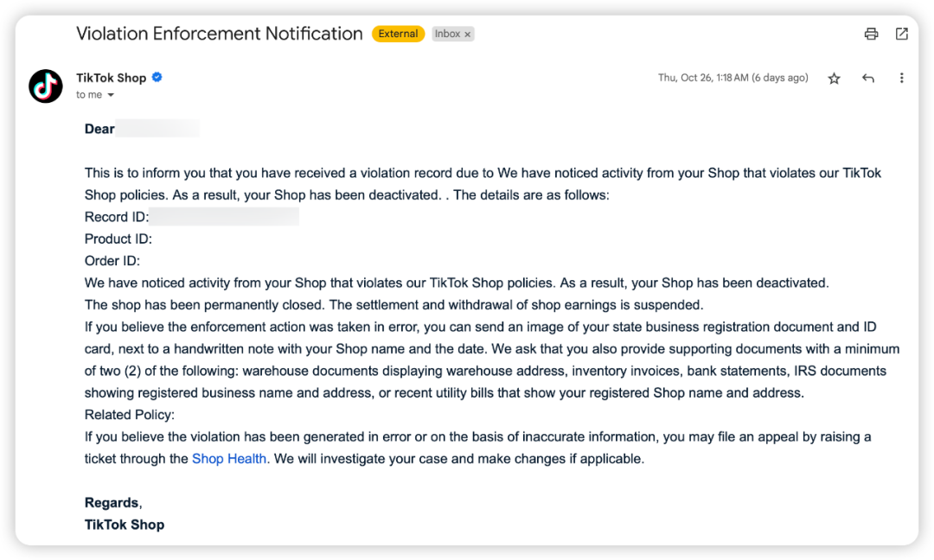Click the print email icon
The height and width of the screenshot is (560, 934).
tap(871, 34)
